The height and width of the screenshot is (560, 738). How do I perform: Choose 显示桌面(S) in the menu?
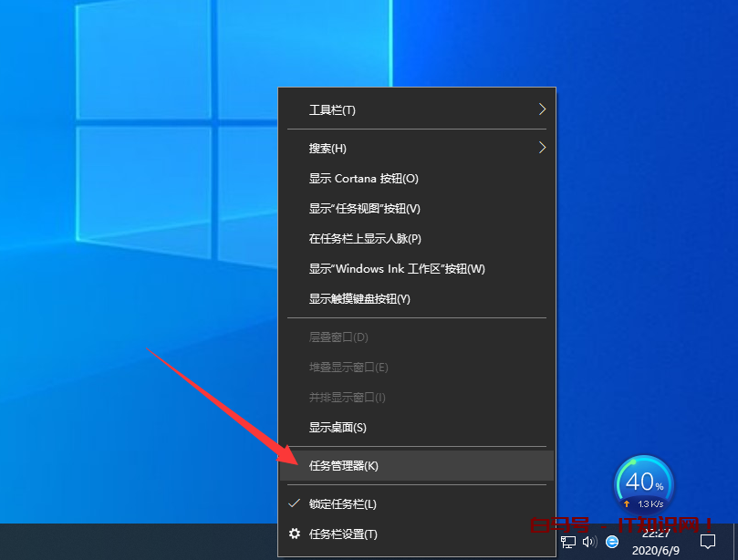coord(338,428)
